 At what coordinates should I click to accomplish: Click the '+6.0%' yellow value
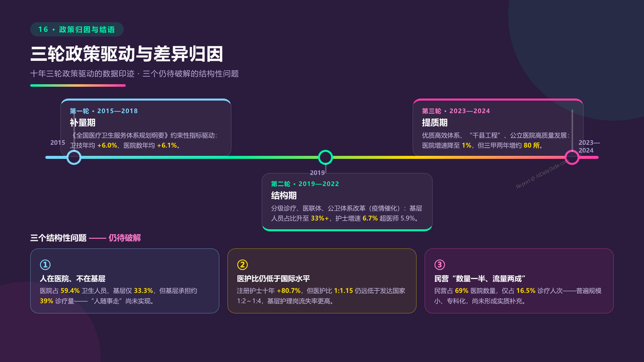pos(107,145)
